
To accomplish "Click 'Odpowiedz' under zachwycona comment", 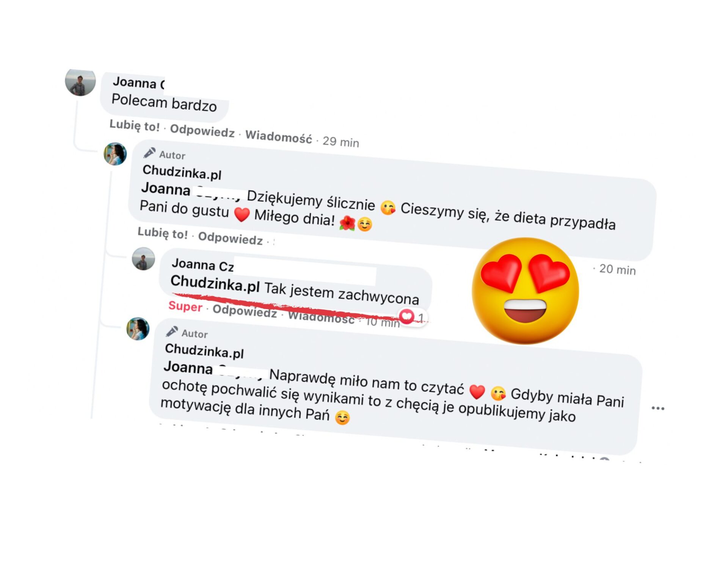I will click(x=245, y=311).
